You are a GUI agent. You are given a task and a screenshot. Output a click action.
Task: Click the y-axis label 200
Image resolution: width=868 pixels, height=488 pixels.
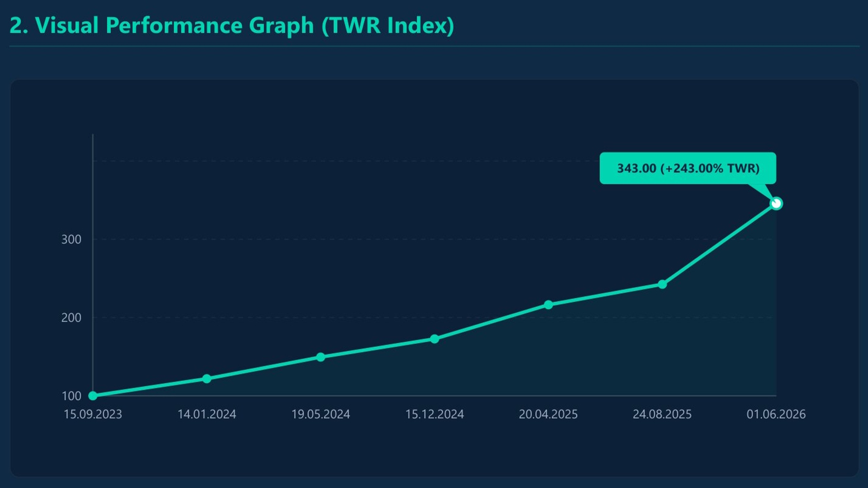(x=71, y=318)
